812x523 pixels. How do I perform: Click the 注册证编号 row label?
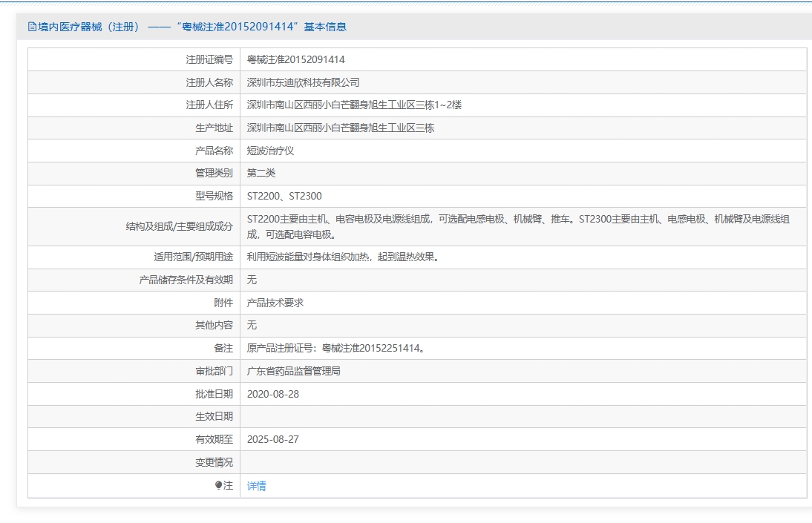point(209,59)
